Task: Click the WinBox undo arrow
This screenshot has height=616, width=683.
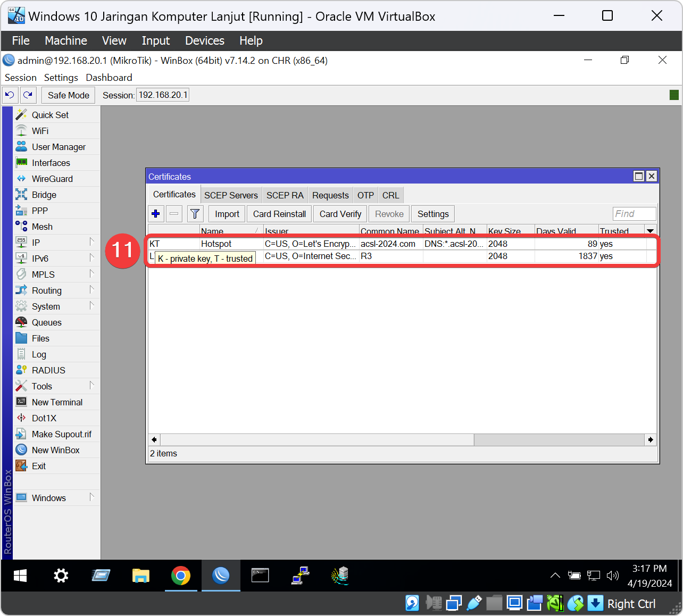Action: [x=10, y=95]
